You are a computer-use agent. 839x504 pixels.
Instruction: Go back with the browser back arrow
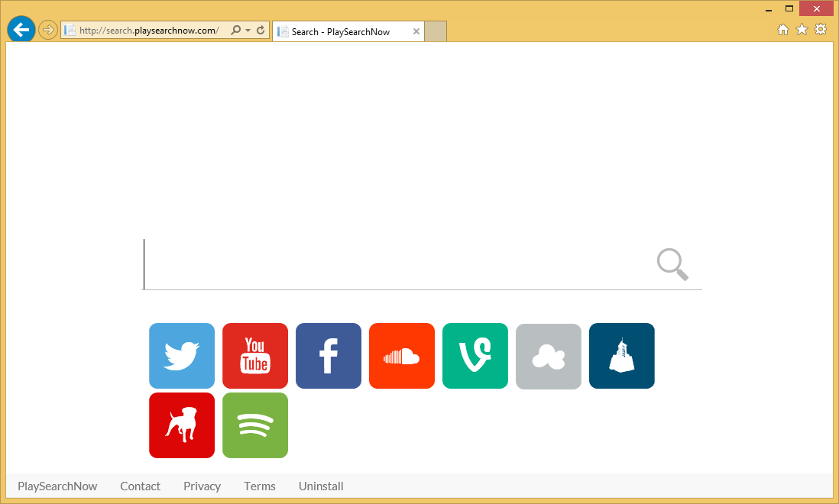pyautogui.click(x=21, y=29)
